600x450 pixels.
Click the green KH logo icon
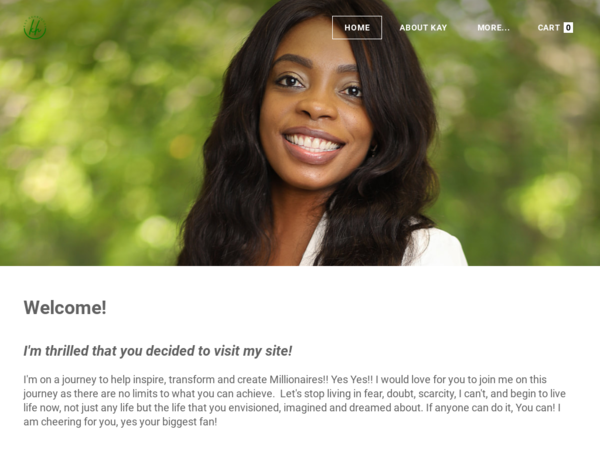coord(35,28)
